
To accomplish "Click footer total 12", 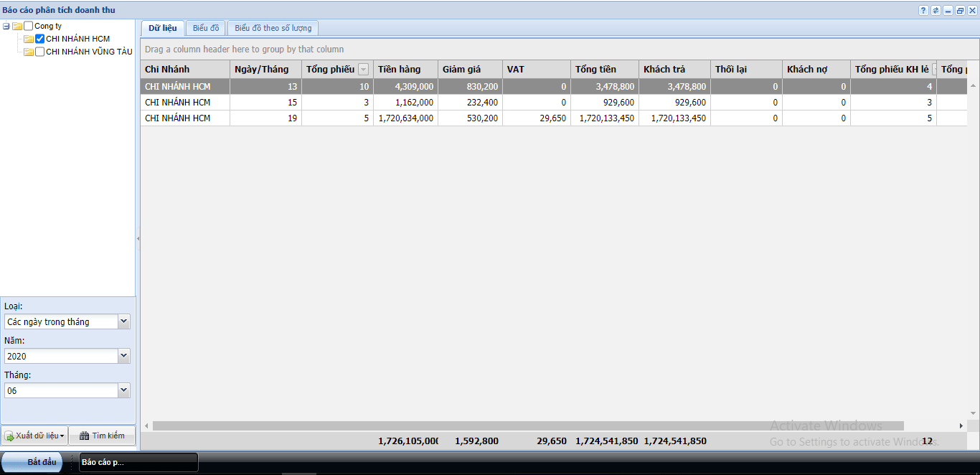I will (x=927, y=441).
